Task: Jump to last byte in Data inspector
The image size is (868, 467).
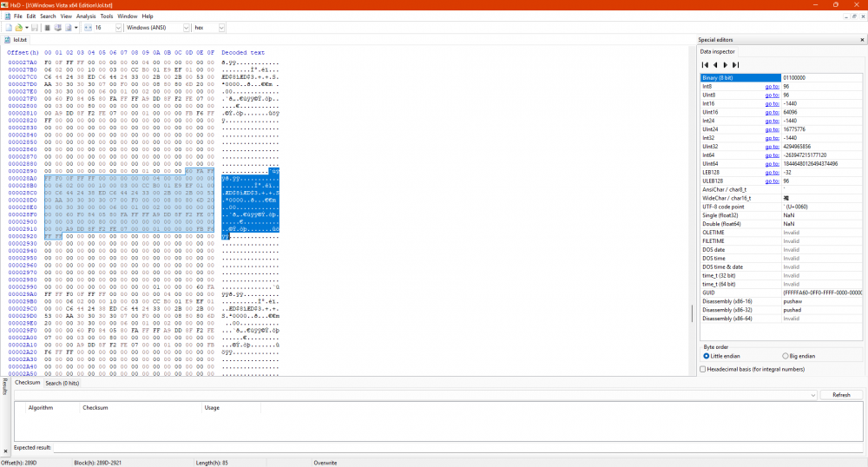Action: tap(736, 65)
